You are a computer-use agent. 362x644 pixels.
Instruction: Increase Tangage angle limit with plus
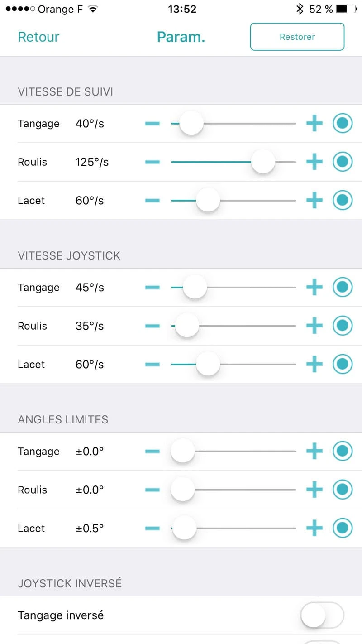(314, 451)
